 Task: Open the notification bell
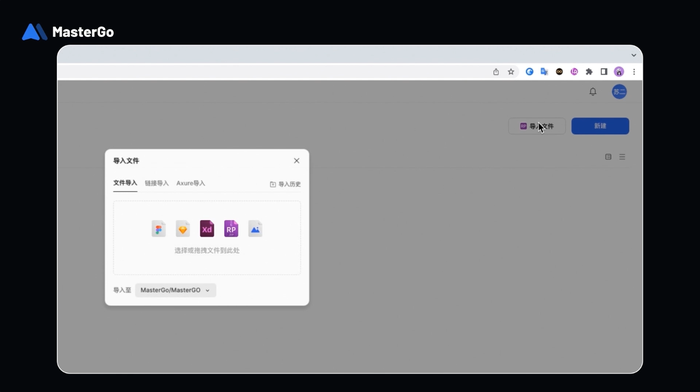click(592, 92)
